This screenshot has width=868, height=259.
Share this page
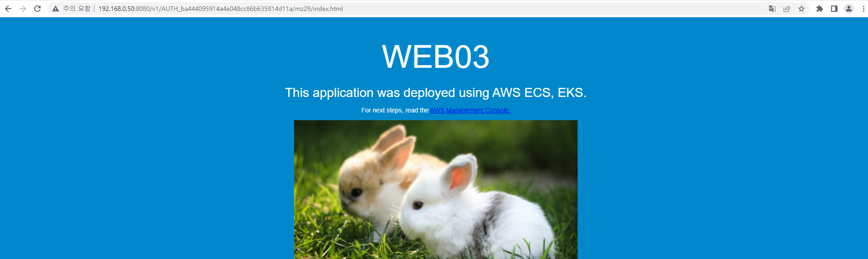787,9
